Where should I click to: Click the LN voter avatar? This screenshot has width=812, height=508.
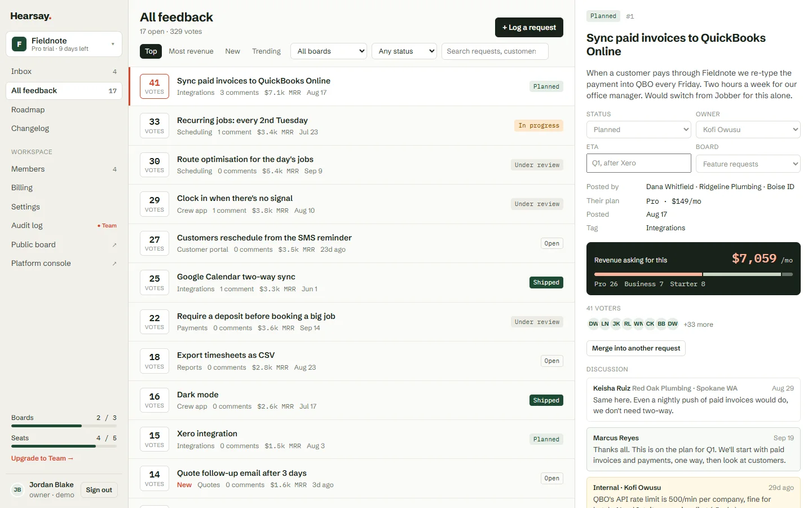[x=605, y=324]
